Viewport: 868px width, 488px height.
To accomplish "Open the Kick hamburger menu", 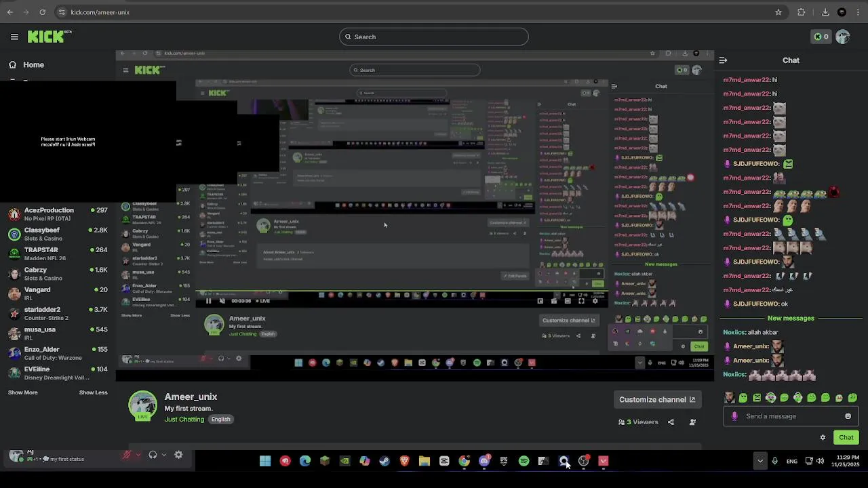I will tap(14, 37).
